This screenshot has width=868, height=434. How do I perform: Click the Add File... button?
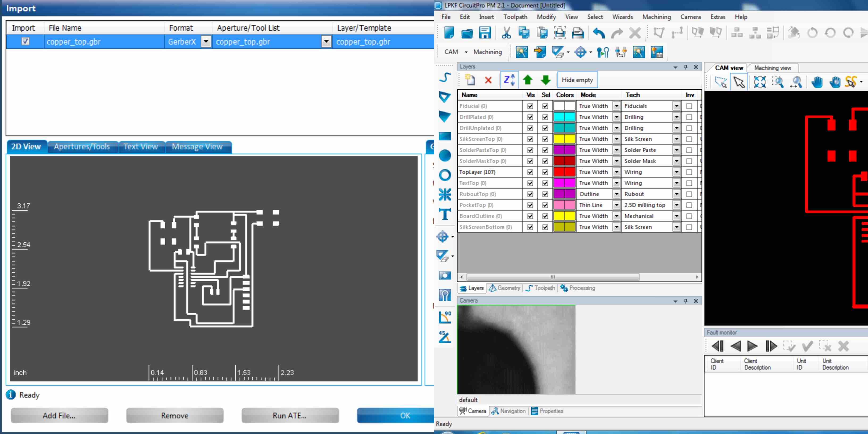[x=59, y=415]
